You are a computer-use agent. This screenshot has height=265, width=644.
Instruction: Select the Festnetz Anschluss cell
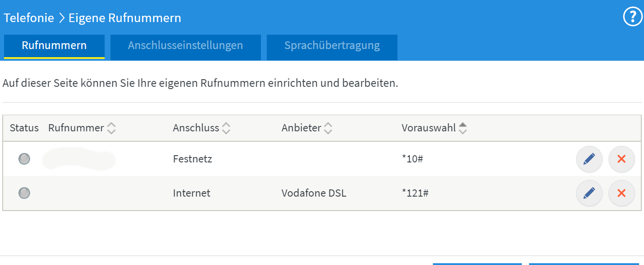point(192,159)
